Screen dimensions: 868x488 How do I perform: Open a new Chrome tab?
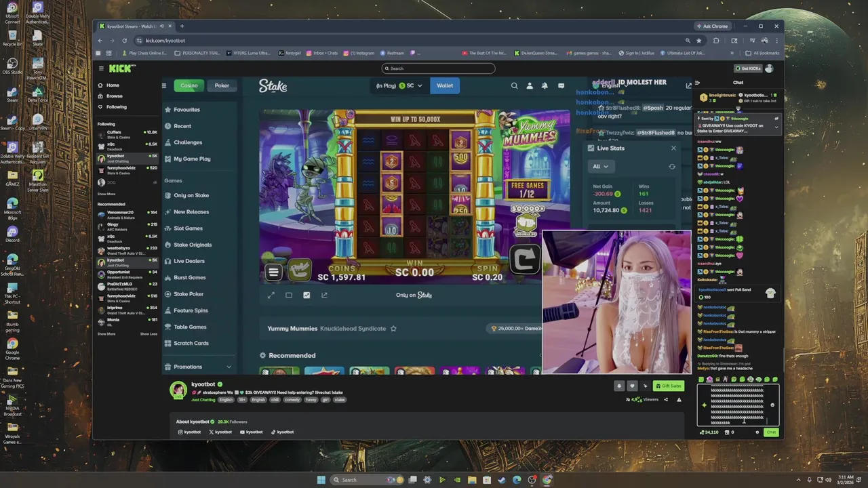182,26
